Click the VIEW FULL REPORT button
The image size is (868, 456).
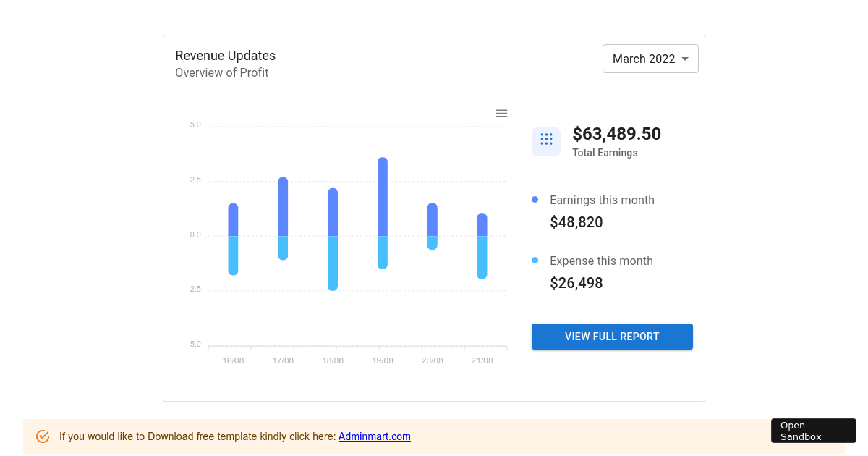612,337
